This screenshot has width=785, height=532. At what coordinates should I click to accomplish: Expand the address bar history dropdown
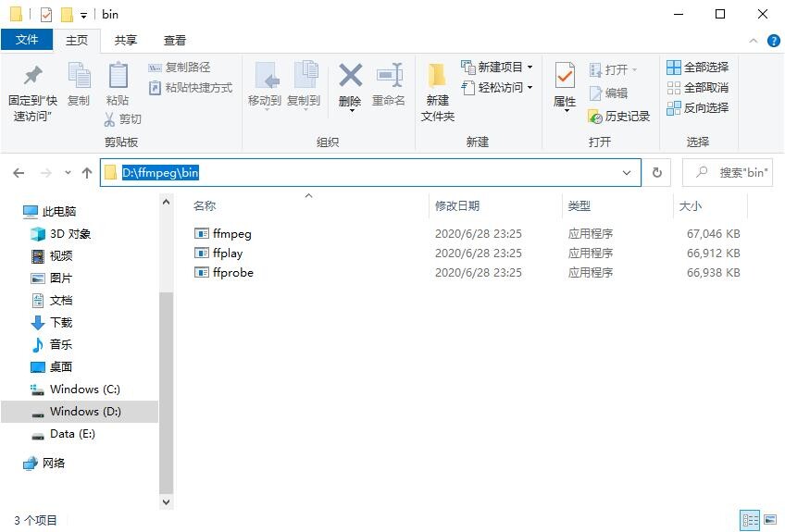pyautogui.click(x=628, y=173)
